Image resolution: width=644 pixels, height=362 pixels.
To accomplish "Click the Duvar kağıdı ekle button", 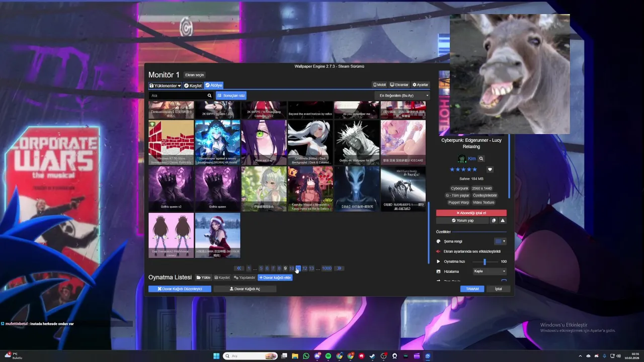I will [275, 278].
